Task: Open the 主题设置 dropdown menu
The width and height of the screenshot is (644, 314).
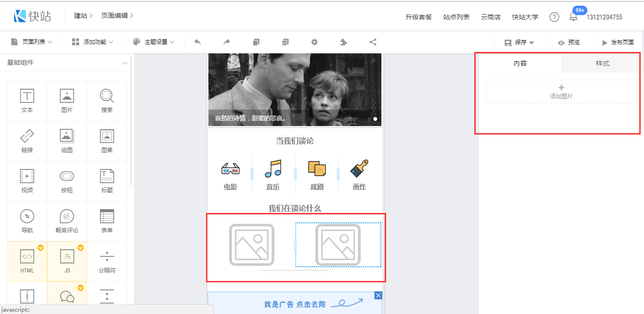Action: tap(154, 42)
